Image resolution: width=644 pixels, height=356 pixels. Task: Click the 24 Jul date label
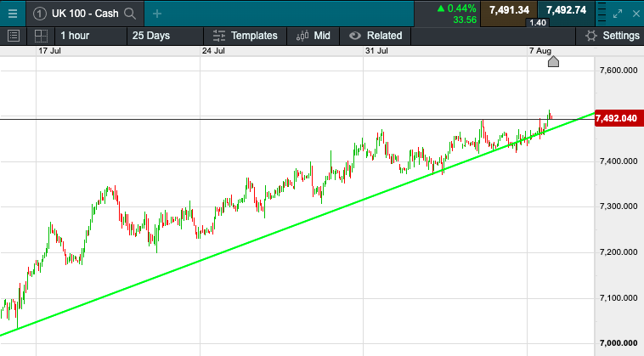point(213,51)
